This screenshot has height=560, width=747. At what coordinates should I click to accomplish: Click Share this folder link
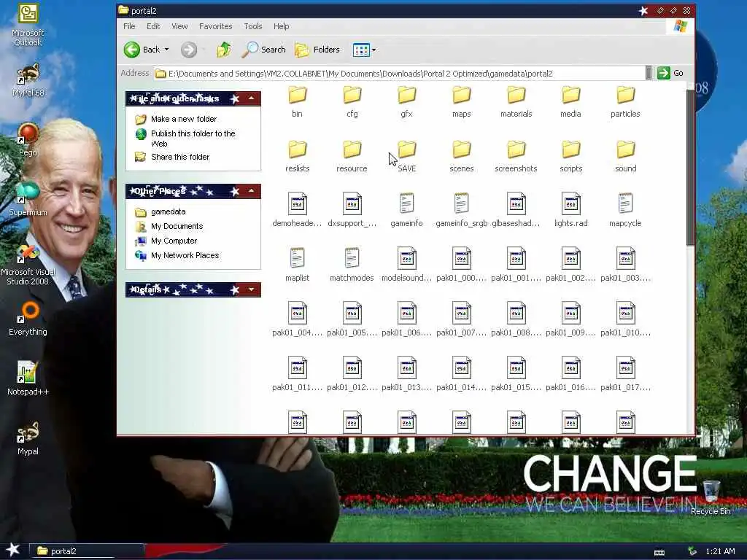(180, 157)
